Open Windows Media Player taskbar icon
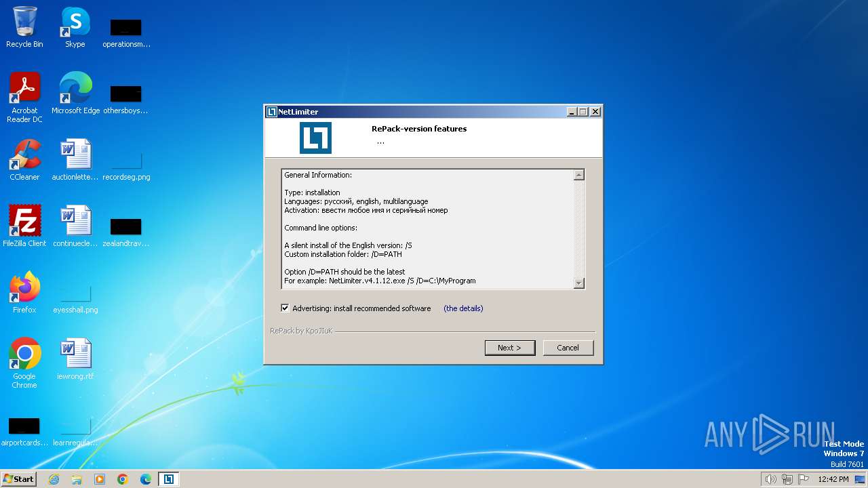Image resolution: width=868 pixels, height=488 pixels. coord(100,479)
